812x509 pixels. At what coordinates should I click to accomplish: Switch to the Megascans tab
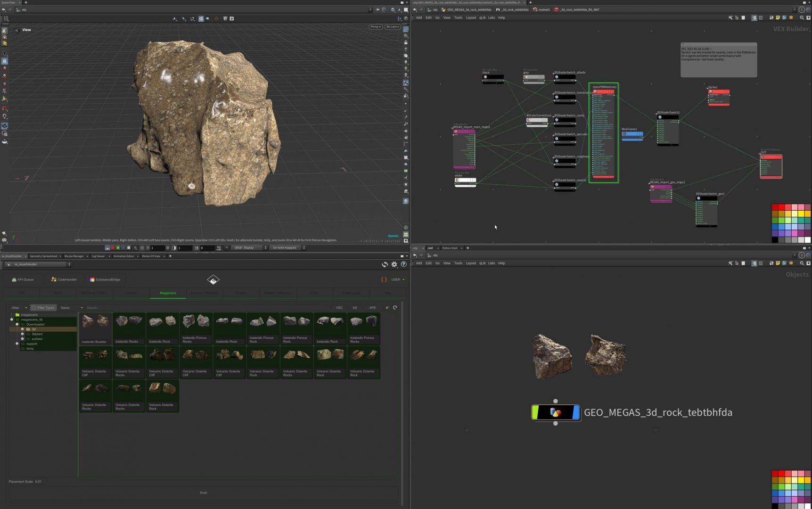coord(168,293)
